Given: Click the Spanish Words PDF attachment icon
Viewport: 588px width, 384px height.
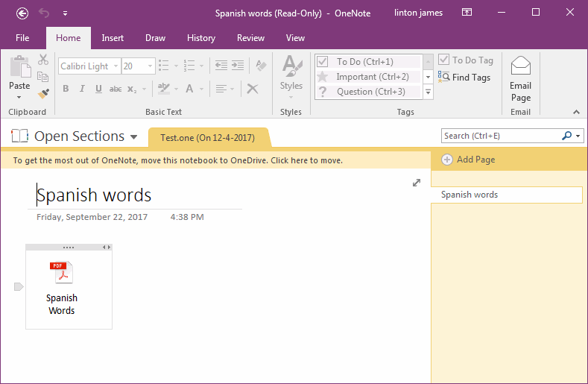Looking at the screenshot, I should (62, 272).
